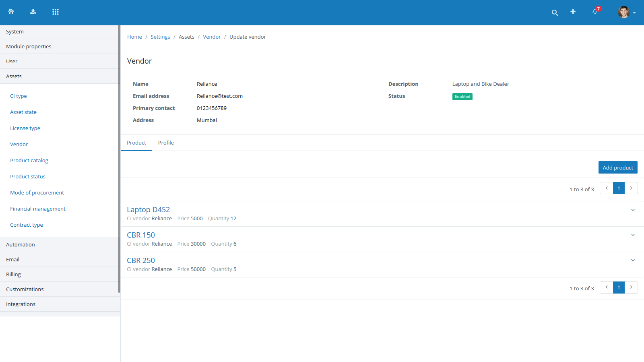
Task: Open the apps grid menu icon
Action: 56,12
